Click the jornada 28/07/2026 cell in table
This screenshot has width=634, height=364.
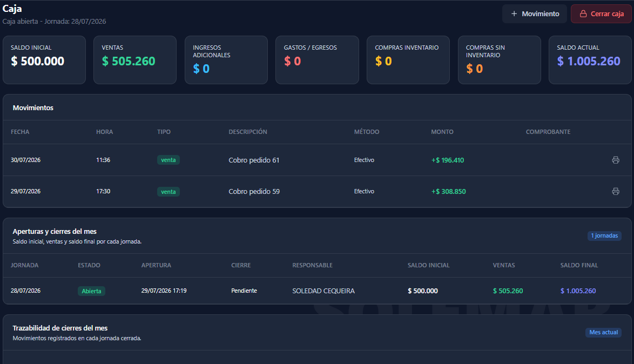point(25,291)
